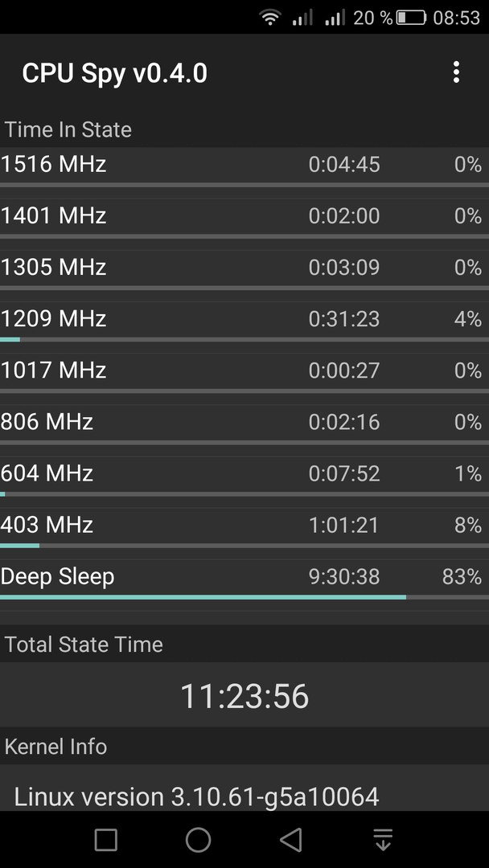Open the three-dot overflow menu
The image size is (489, 868).
tap(456, 72)
